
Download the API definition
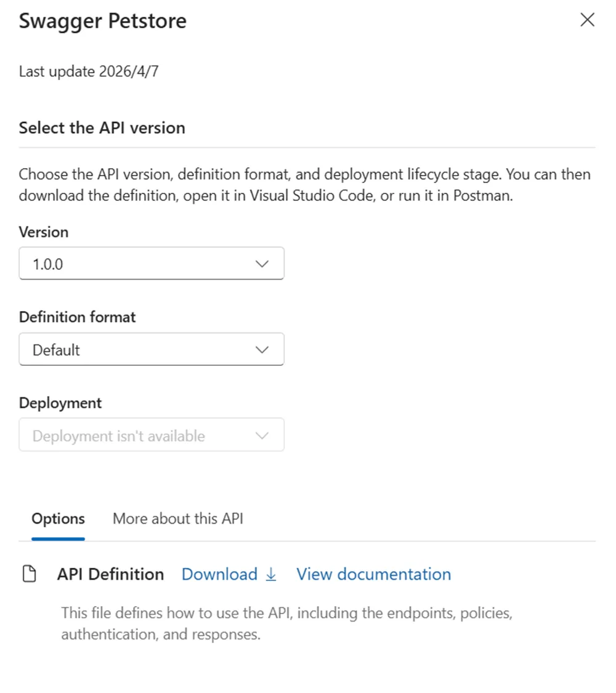(220, 574)
